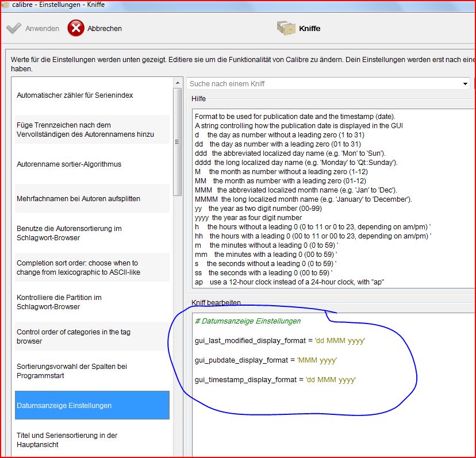476x458 pixels.
Task: Click the help line starting 'ap use a 12-hour clock'
Action: click(x=289, y=282)
